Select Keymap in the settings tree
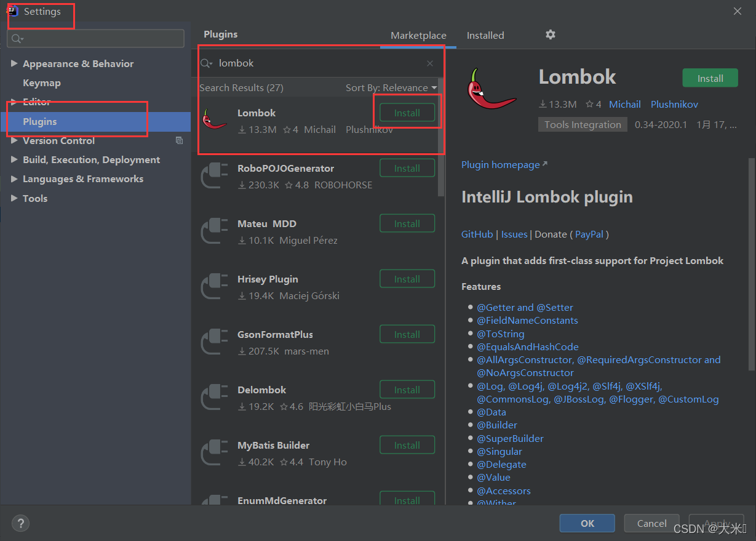The image size is (756, 541). point(42,83)
